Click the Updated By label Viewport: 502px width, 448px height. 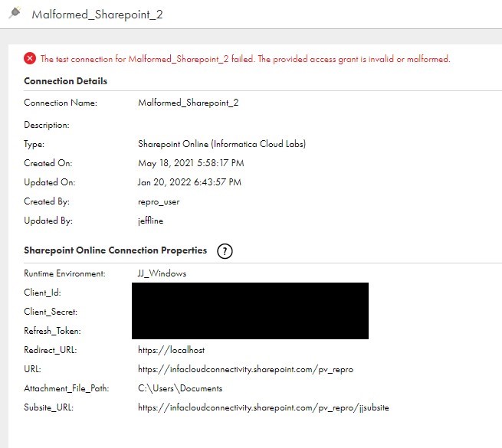[48, 221]
